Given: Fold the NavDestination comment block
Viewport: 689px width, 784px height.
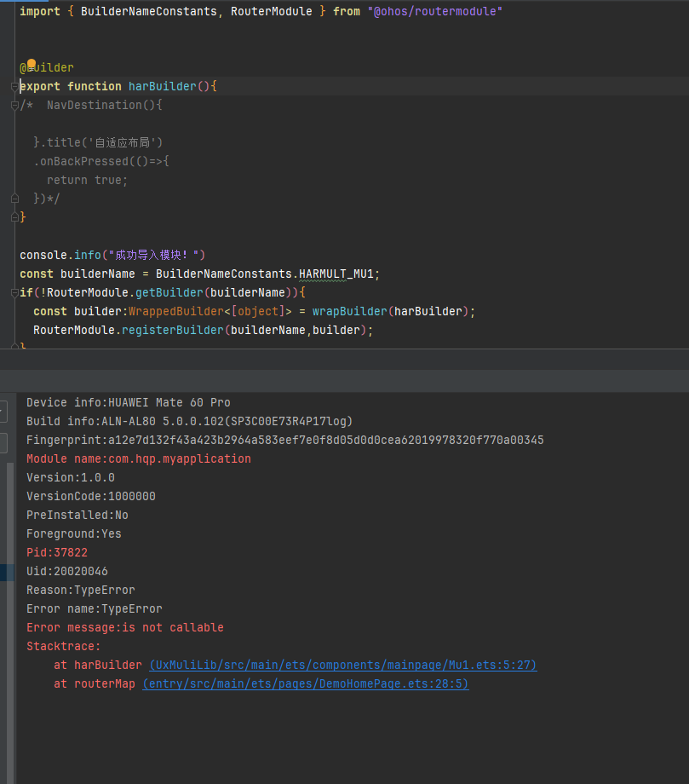Looking at the screenshot, I should click(14, 105).
